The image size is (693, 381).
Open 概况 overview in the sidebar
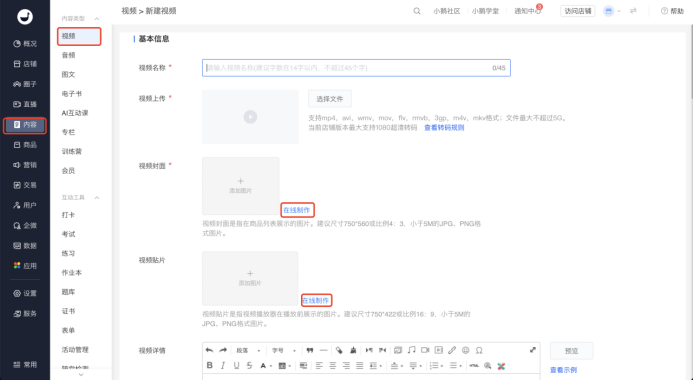tap(25, 44)
